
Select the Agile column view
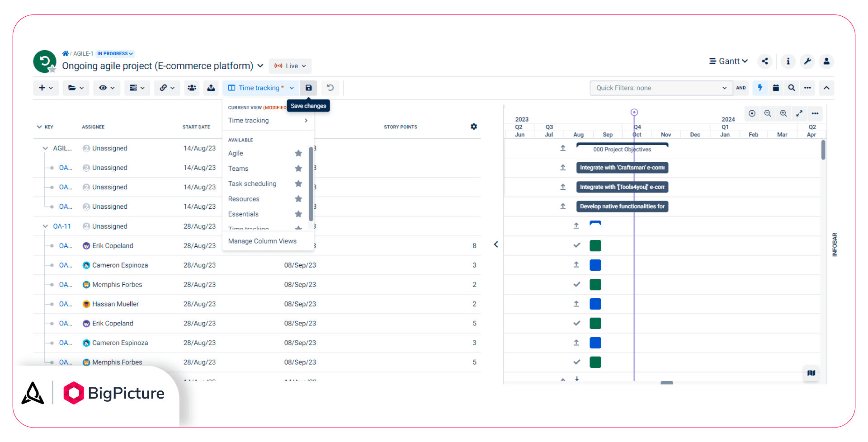click(236, 153)
